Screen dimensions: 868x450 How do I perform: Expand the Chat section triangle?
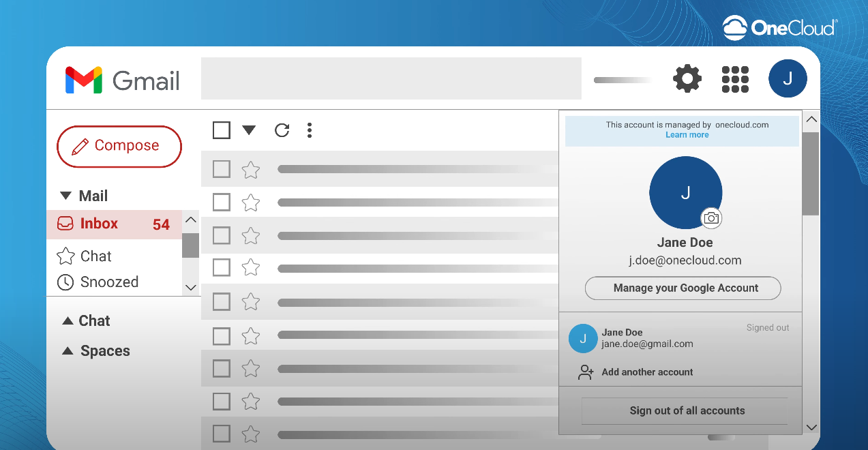(x=68, y=320)
